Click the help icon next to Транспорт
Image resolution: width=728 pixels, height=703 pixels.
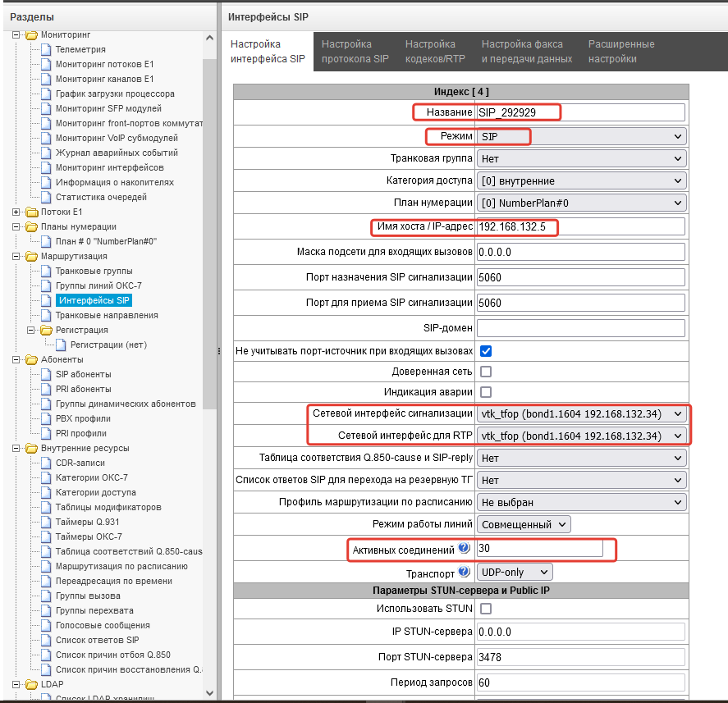coord(464,572)
